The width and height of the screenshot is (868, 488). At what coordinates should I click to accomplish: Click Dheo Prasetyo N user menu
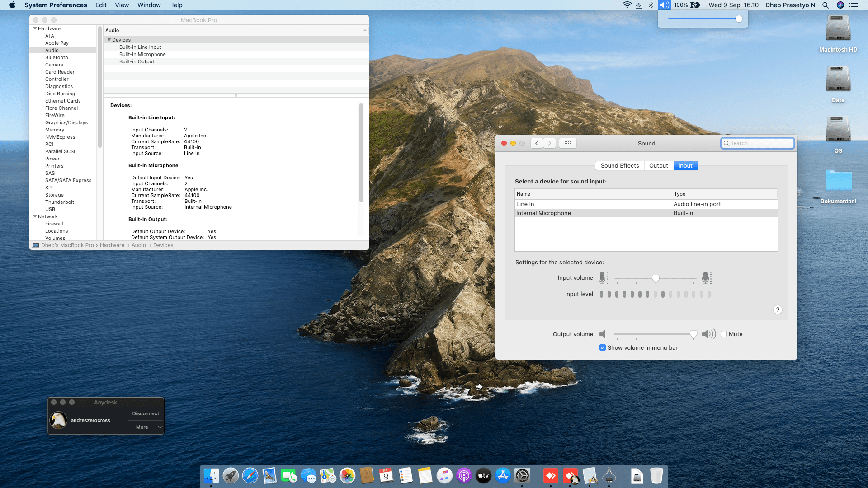(790, 5)
